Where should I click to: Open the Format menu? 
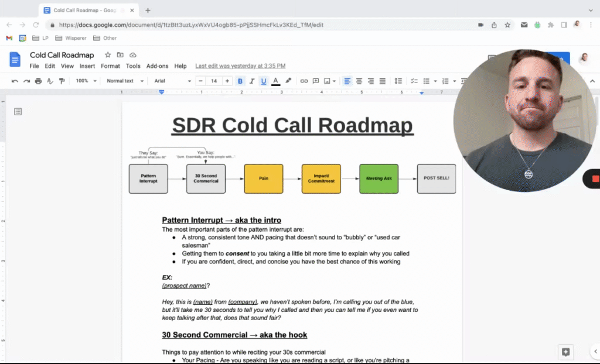tap(110, 66)
